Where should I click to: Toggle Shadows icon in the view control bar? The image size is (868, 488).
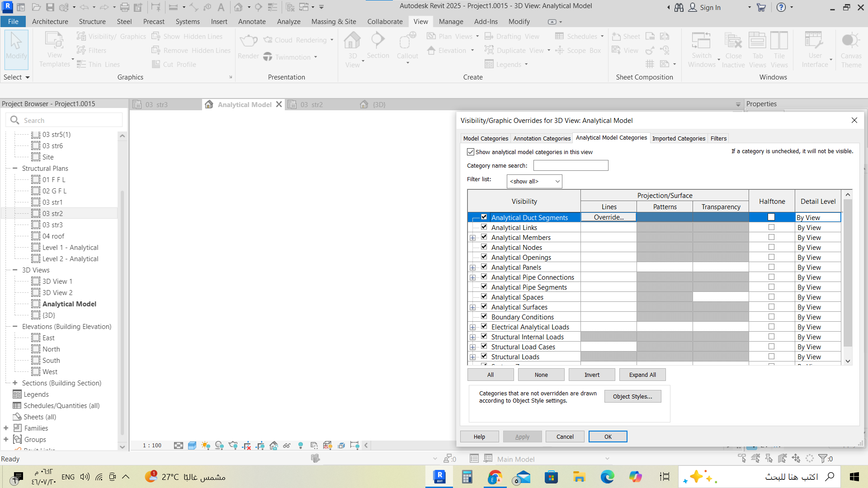pos(219,446)
